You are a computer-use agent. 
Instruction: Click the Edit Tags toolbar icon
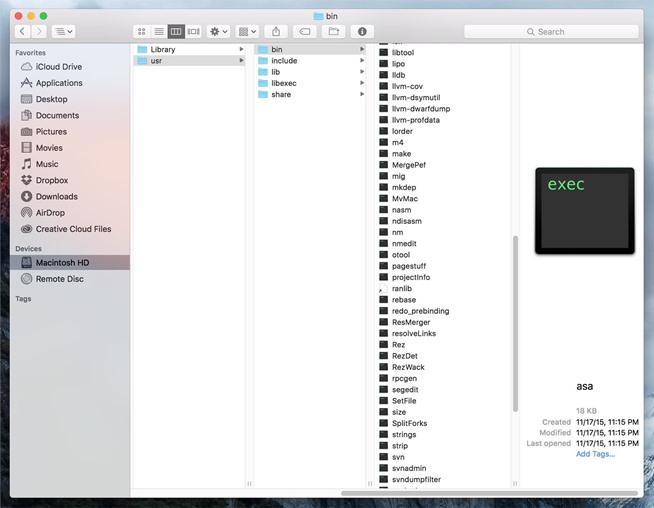pos(305,32)
